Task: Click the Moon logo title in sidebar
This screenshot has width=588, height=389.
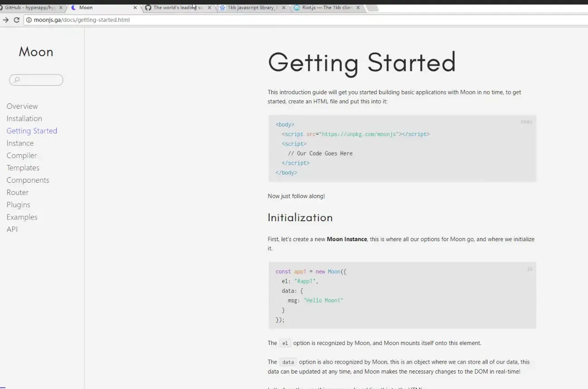Action: pos(36,52)
